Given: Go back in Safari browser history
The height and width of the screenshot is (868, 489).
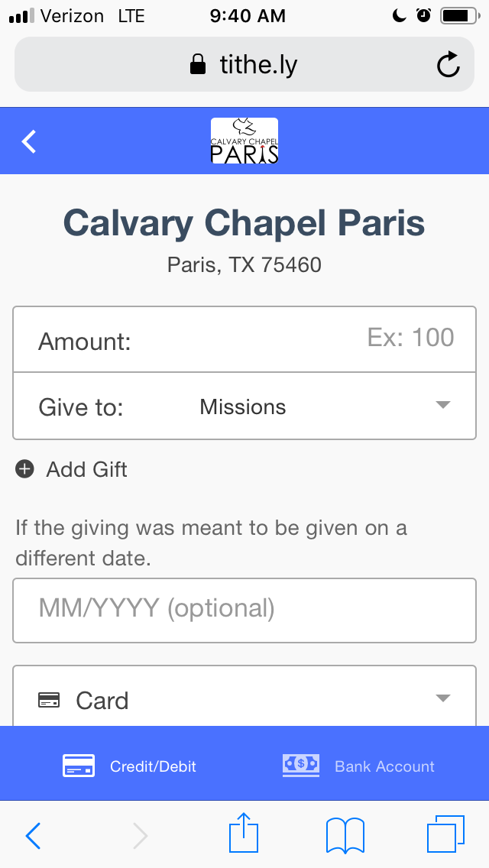Looking at the screenshot, I should (x=34, y=836).
